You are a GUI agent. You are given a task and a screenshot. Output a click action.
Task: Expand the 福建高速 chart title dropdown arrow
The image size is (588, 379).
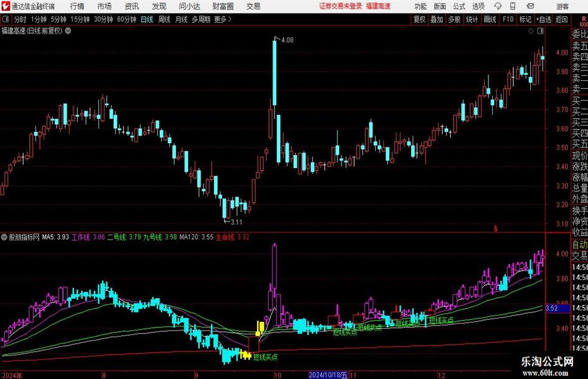pyautogui.click(x=68, y=30)
